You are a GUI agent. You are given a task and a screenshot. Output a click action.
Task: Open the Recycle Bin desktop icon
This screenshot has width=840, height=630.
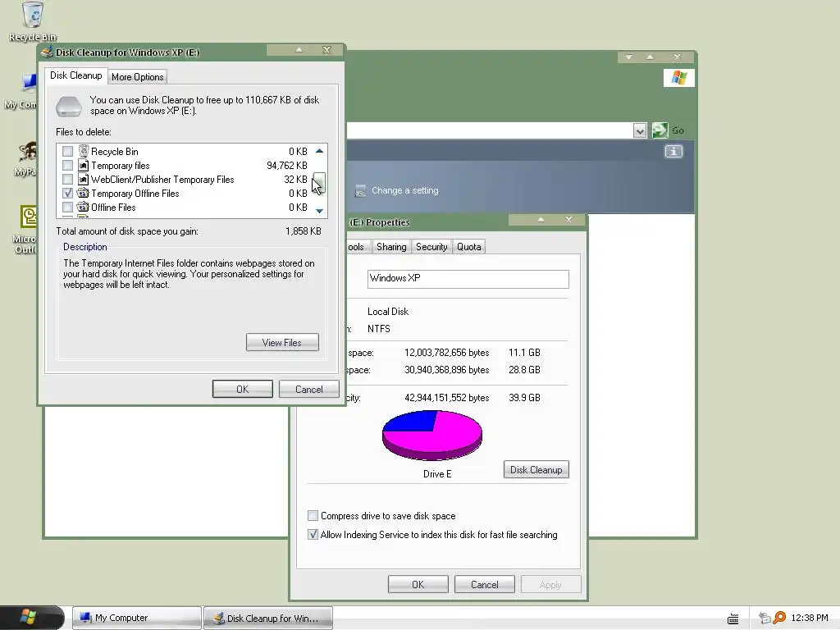(x=33, y=21)
